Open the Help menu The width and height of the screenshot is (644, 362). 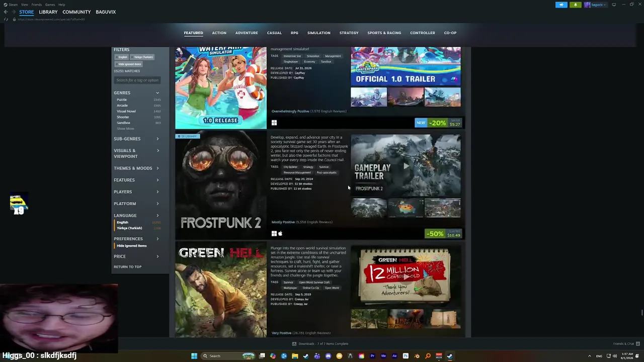(61, 5)
